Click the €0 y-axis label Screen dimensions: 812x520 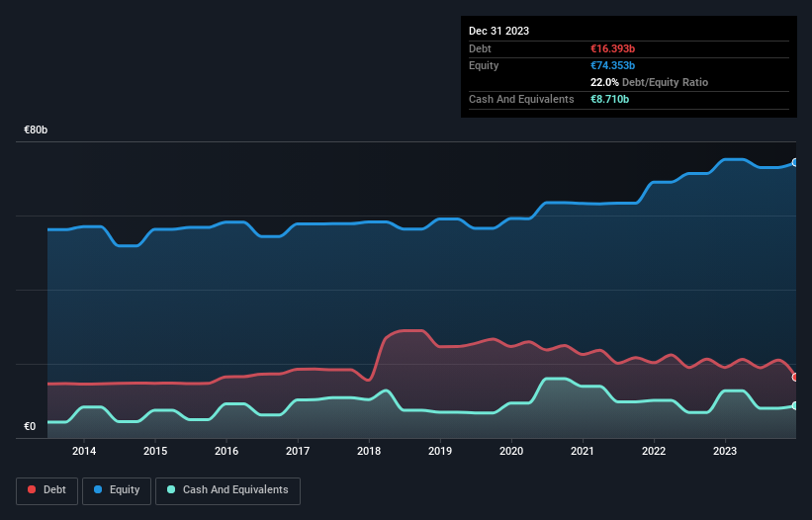(x=30, y=426)
